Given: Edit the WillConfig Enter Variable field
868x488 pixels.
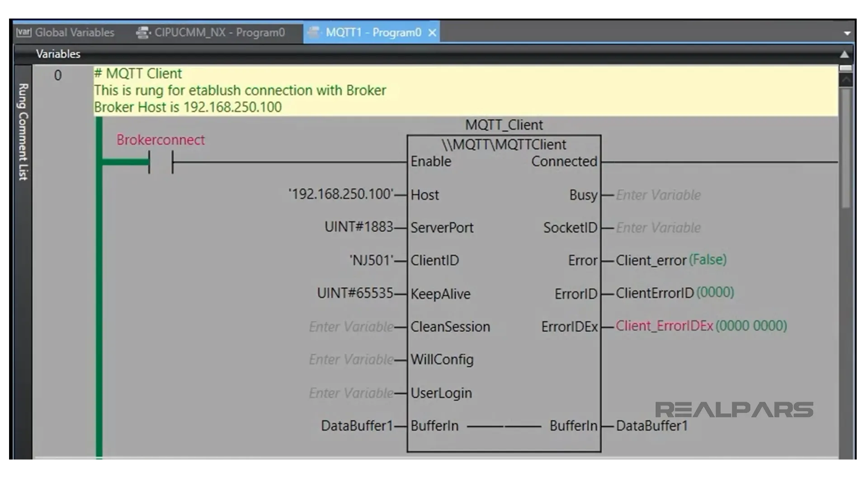Looking at the screenshot, I should coord(350,359).
